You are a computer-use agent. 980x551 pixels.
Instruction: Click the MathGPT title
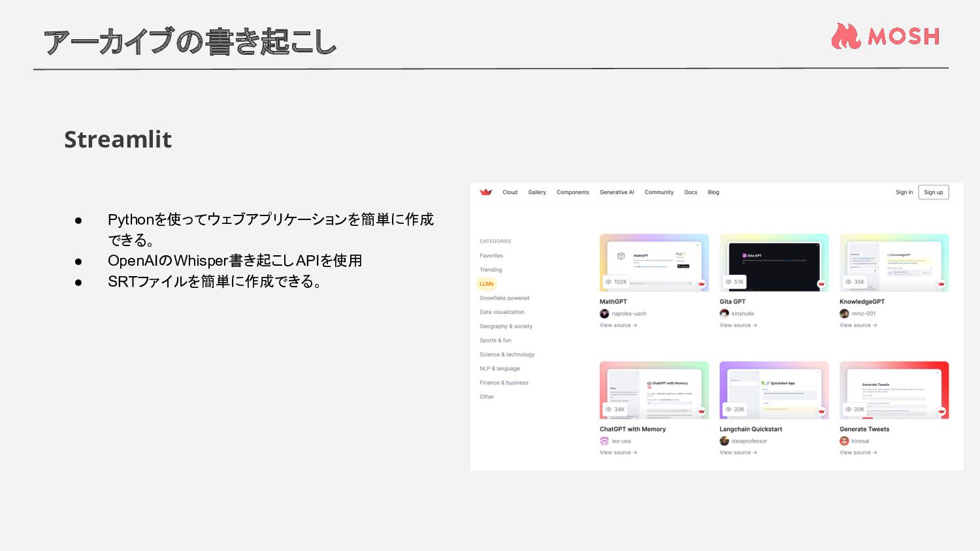point(613,302)
